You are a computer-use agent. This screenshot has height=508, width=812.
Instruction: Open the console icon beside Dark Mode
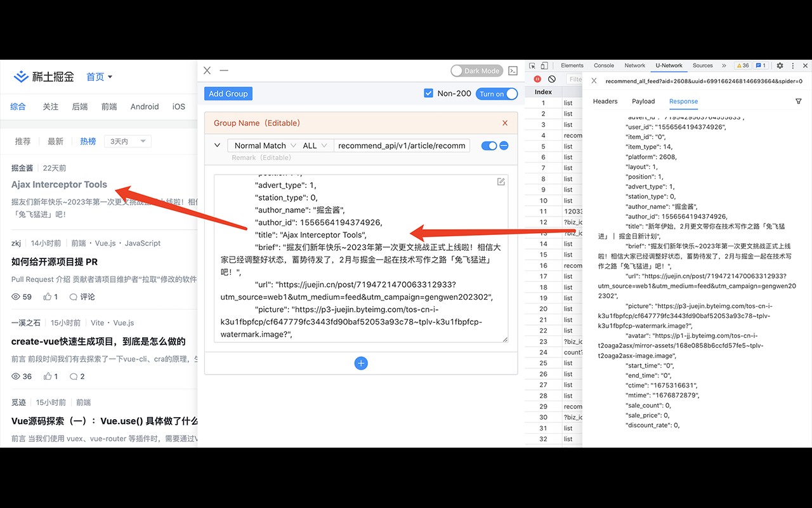(513, 70)
